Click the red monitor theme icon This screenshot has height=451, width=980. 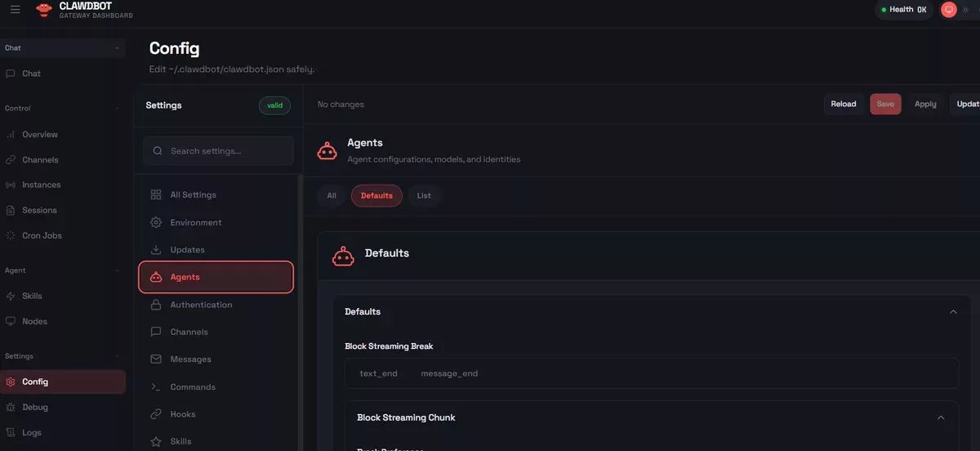[949, 10]
